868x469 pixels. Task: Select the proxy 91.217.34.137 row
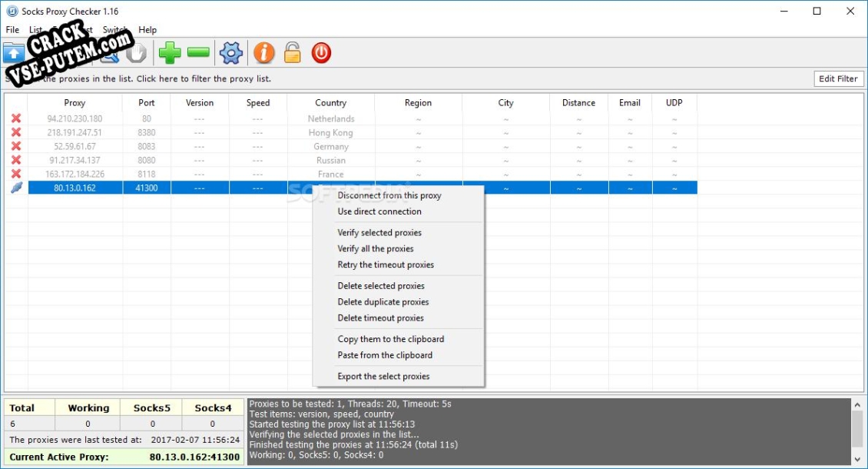352,160
